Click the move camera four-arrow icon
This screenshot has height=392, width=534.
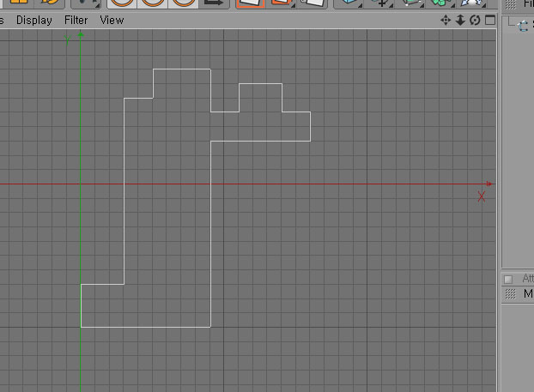(x=446, y=21)
